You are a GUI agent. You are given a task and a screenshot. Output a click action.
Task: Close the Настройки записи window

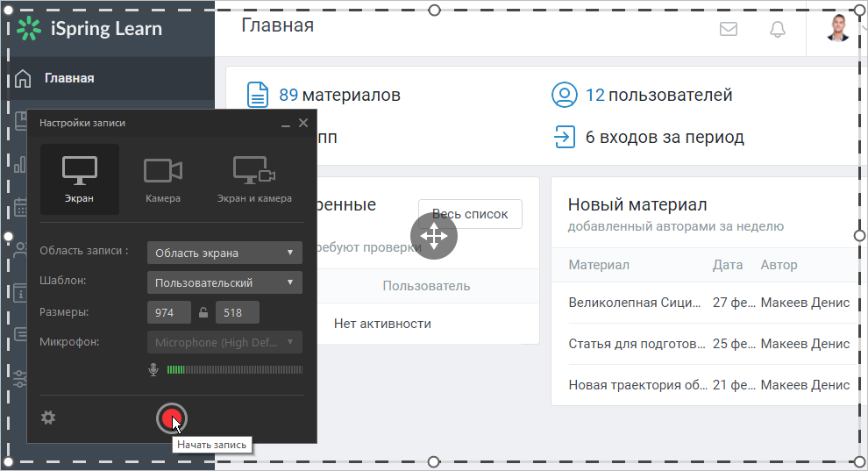point(303,123)
